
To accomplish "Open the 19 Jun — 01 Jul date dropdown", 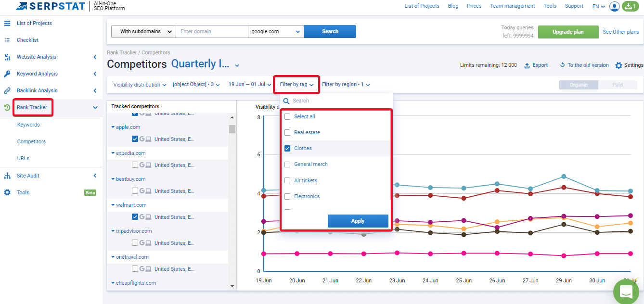I will [x=249, y=85].
